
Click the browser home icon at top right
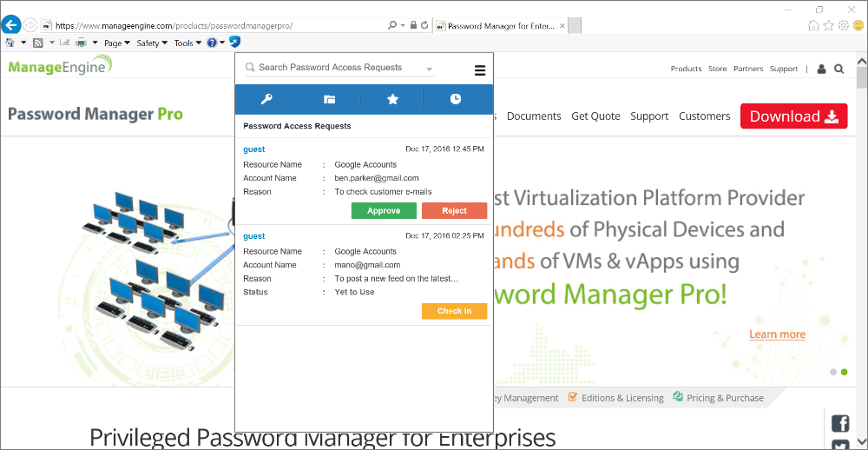813,25
